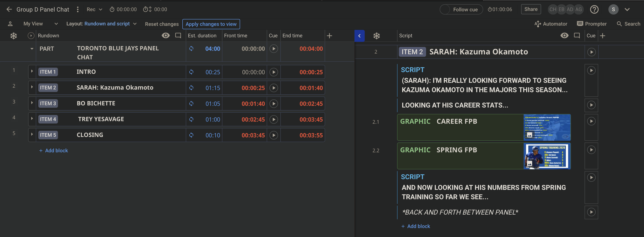Open the My View dropdown
The width and height of the screenshot is (644, 237).
[x=40, y=24]
